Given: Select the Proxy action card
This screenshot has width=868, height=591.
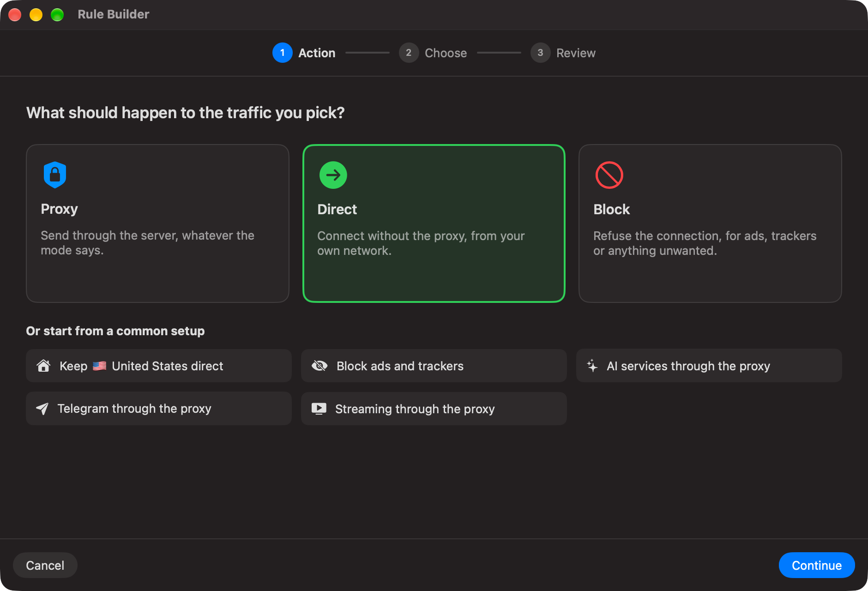Looking at the screenshot, I should coord(157,223).
